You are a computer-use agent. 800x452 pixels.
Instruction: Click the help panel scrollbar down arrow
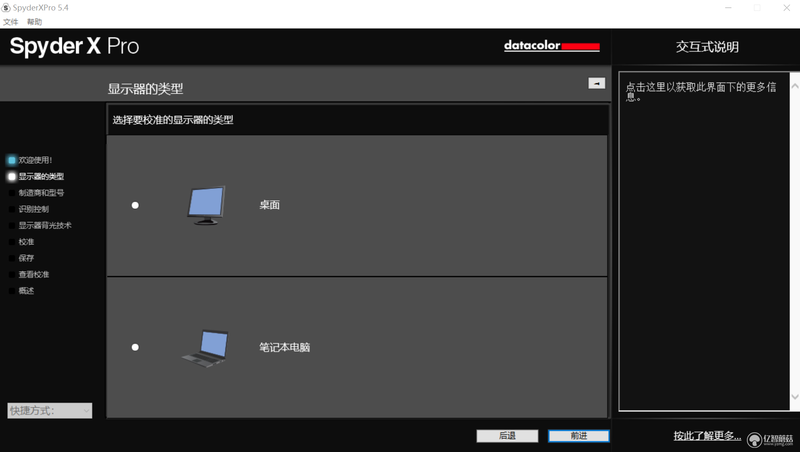pos(795,397)
